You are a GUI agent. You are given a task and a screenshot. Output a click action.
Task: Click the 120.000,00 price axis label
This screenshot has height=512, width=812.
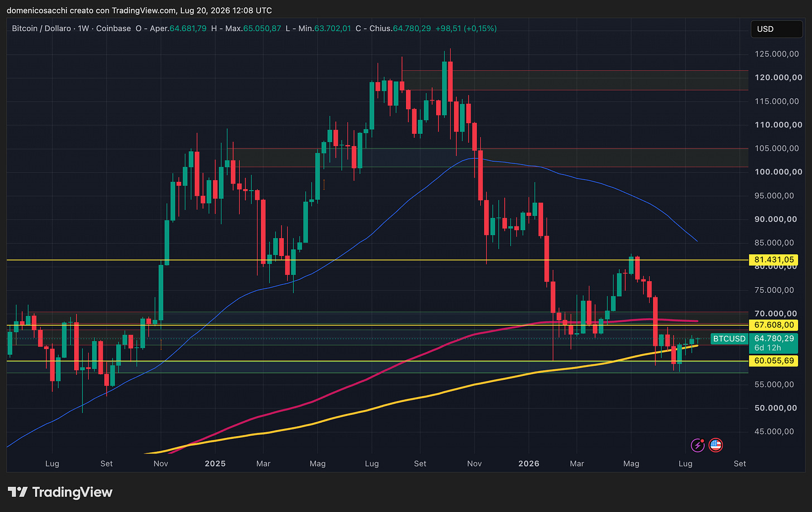779,78
